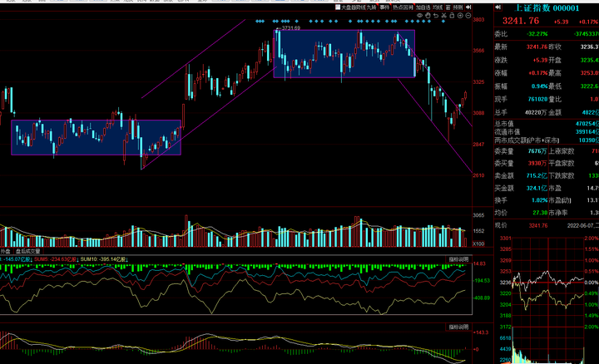The height and width of the screenshot is (364, 599).
Task: Select the hand pan tool icon
Action: click(x=428, y=15)
